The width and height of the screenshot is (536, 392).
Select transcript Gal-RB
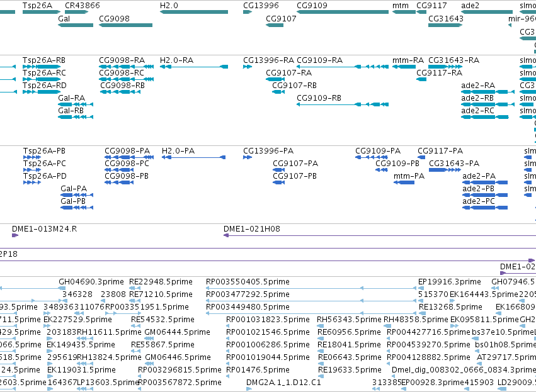coord(71,111)
